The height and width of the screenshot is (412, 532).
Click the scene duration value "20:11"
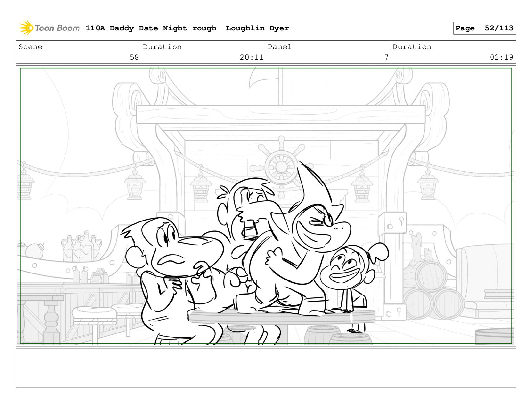coord(252,57)
